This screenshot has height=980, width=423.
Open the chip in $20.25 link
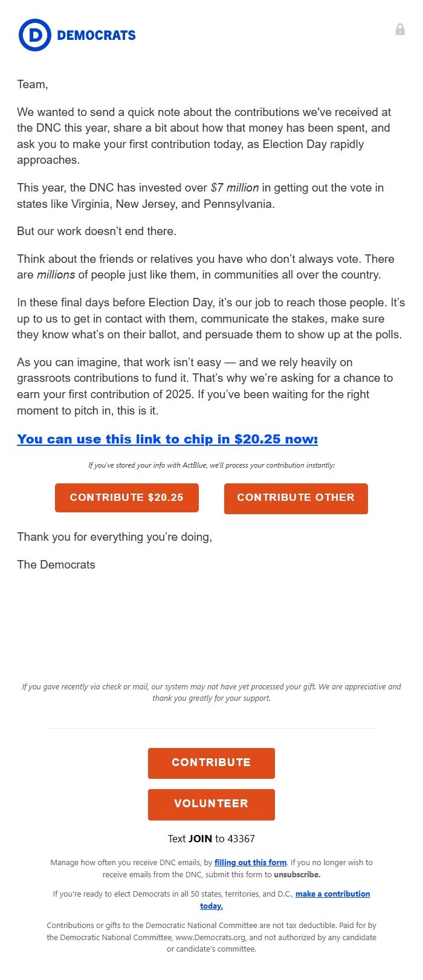(167, 439)
